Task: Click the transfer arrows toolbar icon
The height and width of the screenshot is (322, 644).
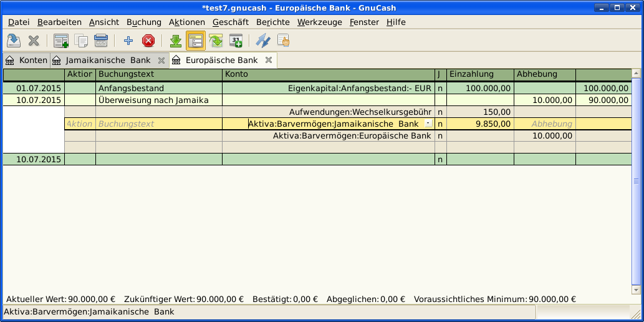Action: 263,41
